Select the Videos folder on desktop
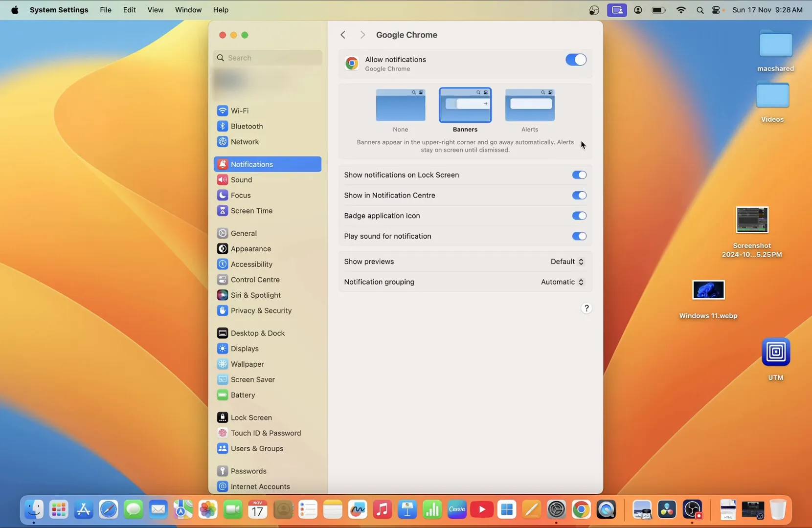This screenshot has height=528, width=812. coord(772,102)
